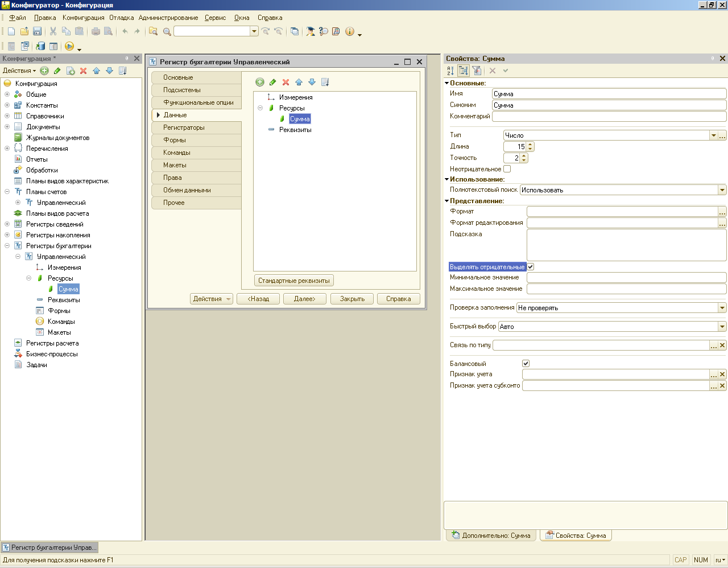Viewport: 728px width, 568px height.
Task: Click the green add icon above resources tree
Action: pyautogui.click(x=260, y=82)
